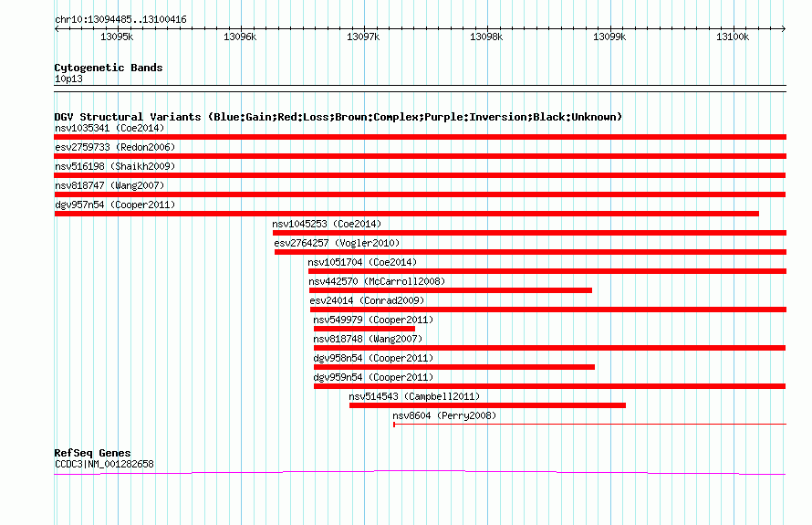
Task: Click the nsv818747 (Wang2007) variant label
Action: point(109,185)
